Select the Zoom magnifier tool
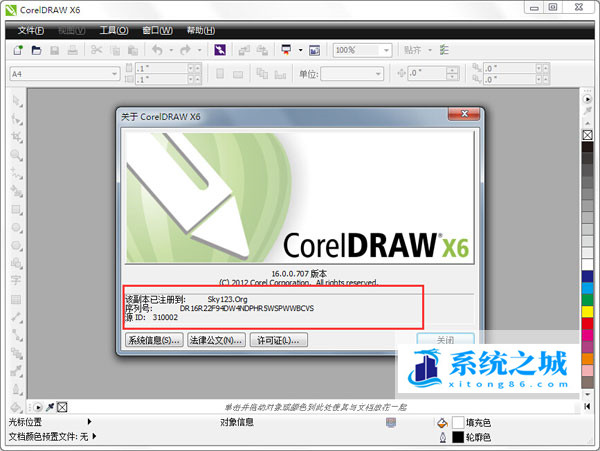This screenshot has height=451, width=600. (16, 155)
